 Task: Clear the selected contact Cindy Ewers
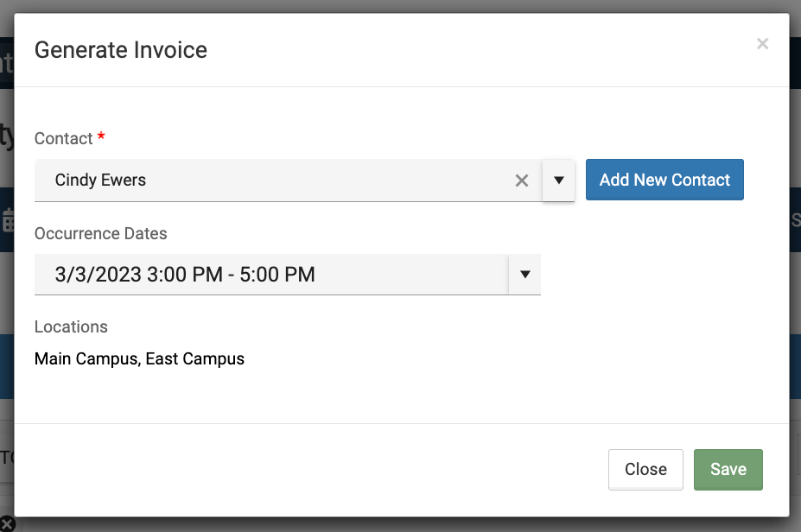coord(522,180)
